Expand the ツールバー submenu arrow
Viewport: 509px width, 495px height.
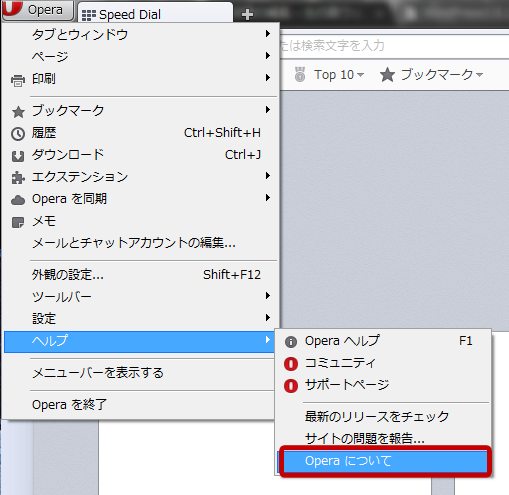click(x=268, y=296)
